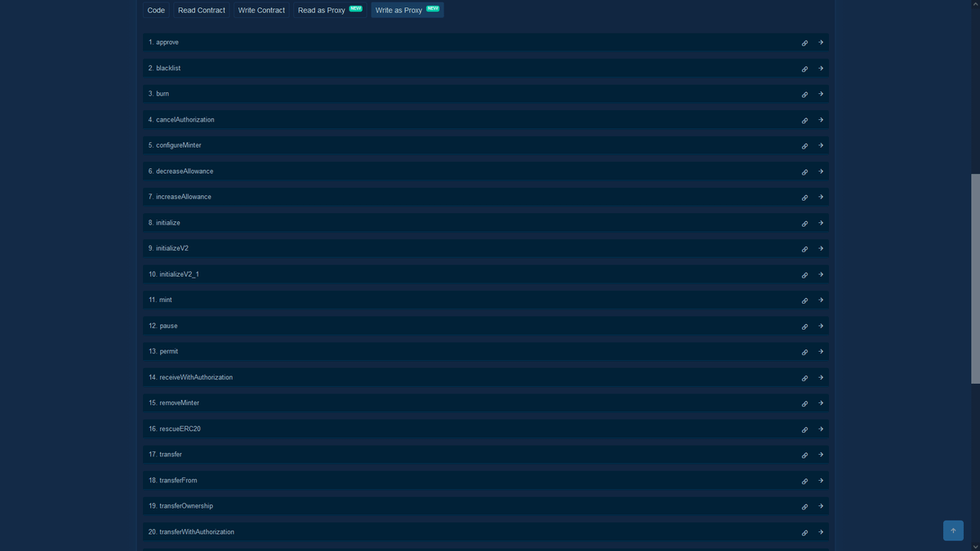This screenshot has width=980, height=551.
Task: Copy permalink for mint function
Action: pyautogui.click(x=804, y=301)
